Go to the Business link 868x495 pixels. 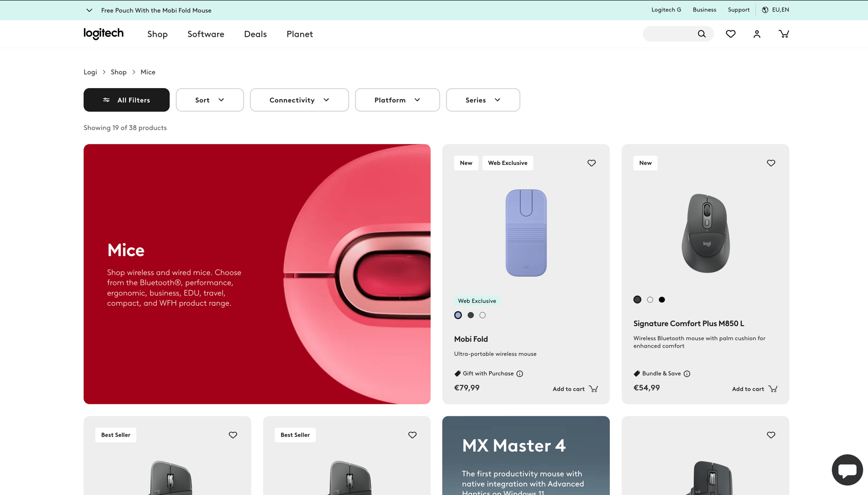[704, 10]
